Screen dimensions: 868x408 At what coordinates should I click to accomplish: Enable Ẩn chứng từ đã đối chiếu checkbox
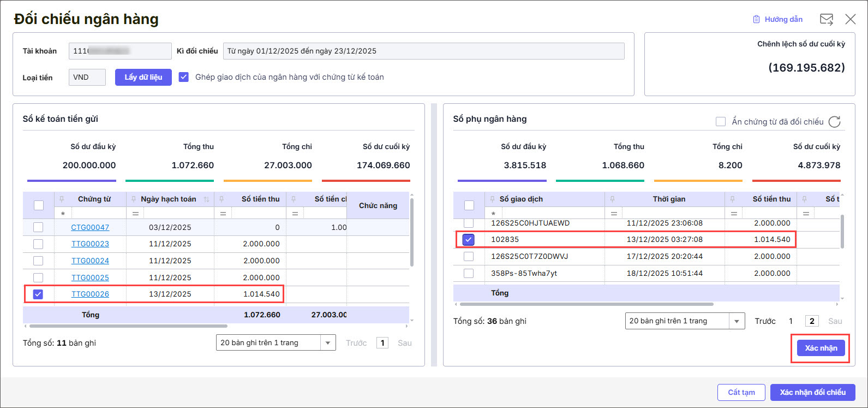[720, 122]
